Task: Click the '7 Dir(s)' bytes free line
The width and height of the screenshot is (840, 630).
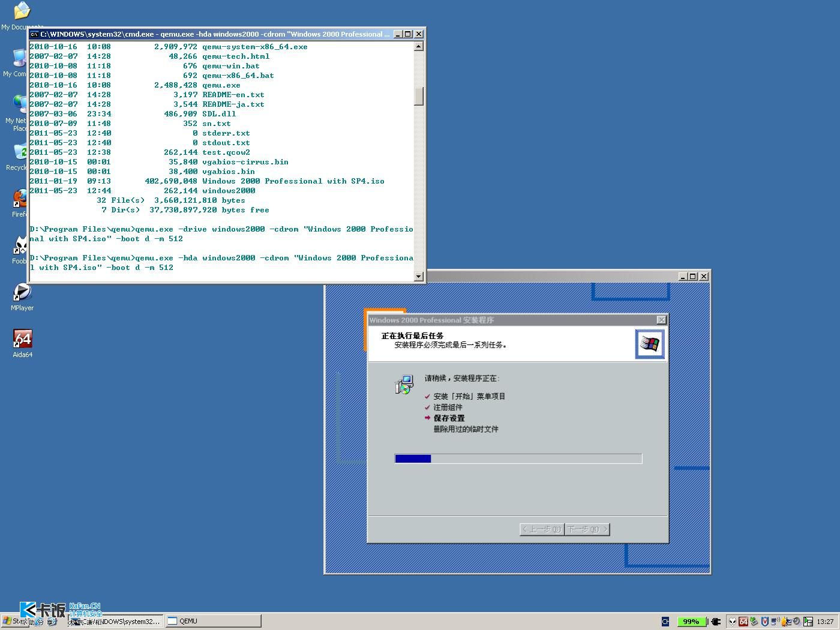Action: click(185, 210)
